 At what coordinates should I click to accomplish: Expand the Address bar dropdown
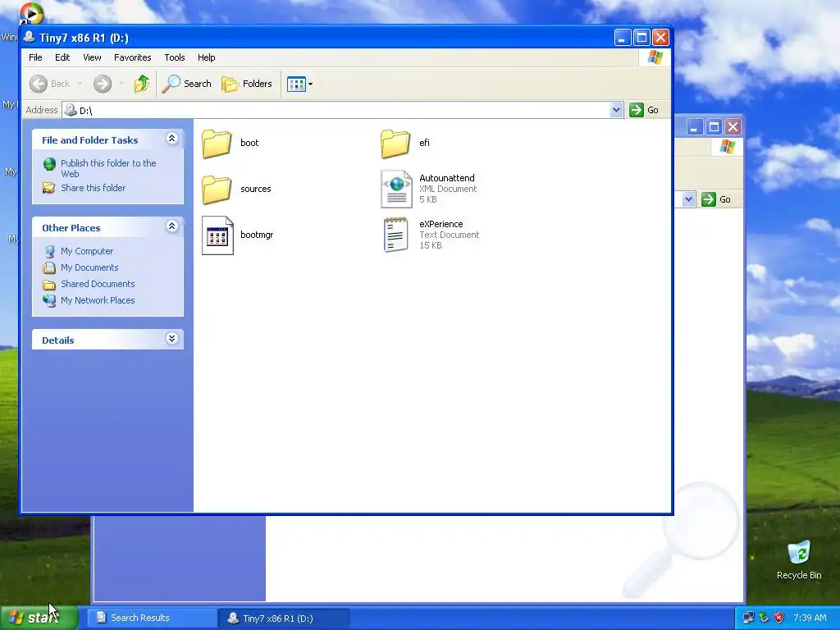616,110
